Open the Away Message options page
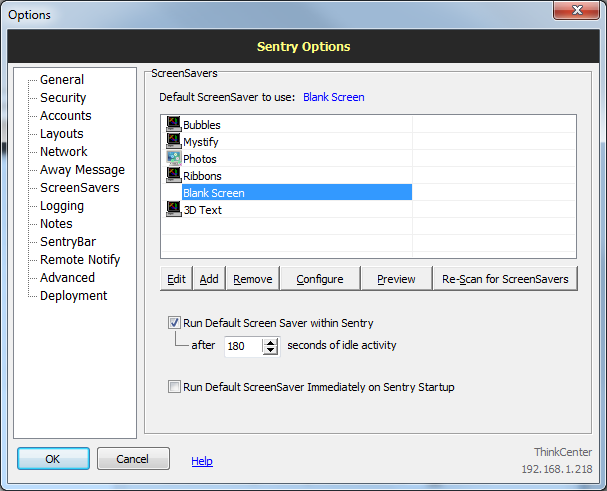The height and width of the screenshot is (491, 607). [82, 170]
